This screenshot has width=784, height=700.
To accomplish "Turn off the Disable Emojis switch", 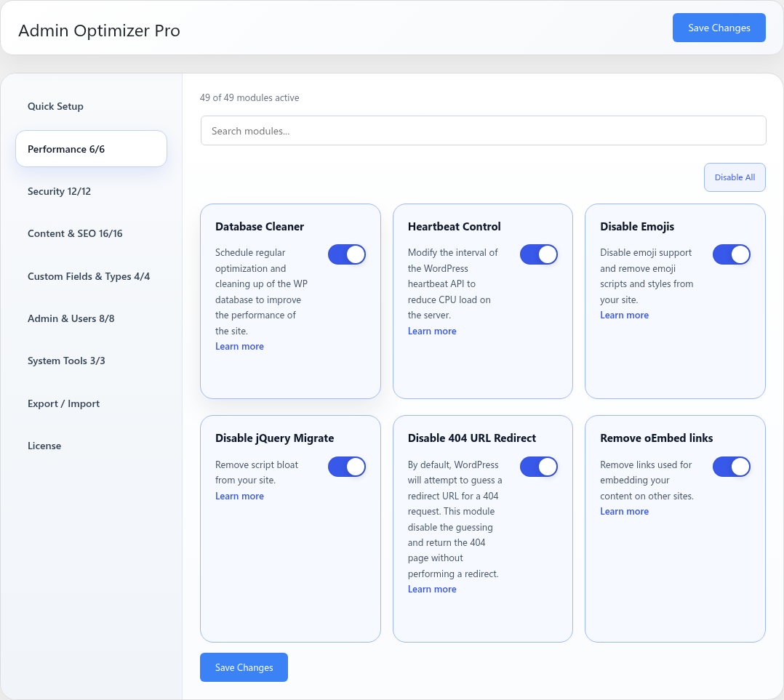I will pos(731,254).
